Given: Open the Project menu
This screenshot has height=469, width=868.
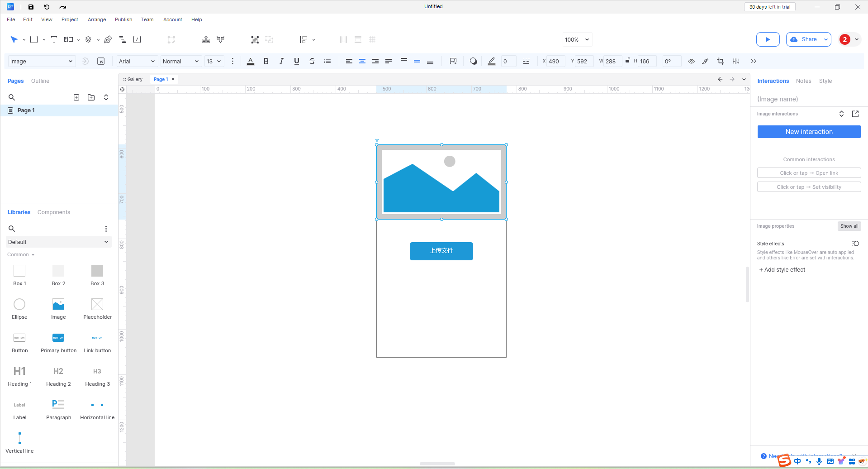Looking at the screenshot, I should pos(70,19).
